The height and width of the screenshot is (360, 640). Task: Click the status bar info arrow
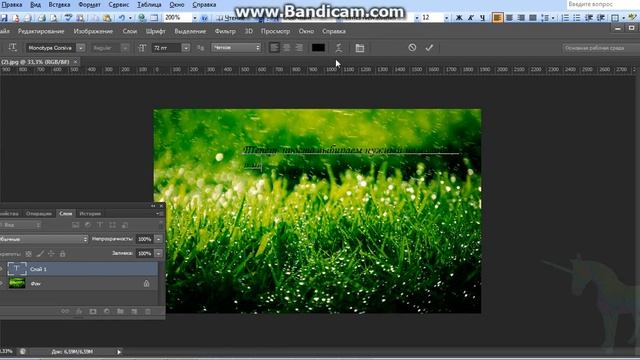tap(119, 352)
